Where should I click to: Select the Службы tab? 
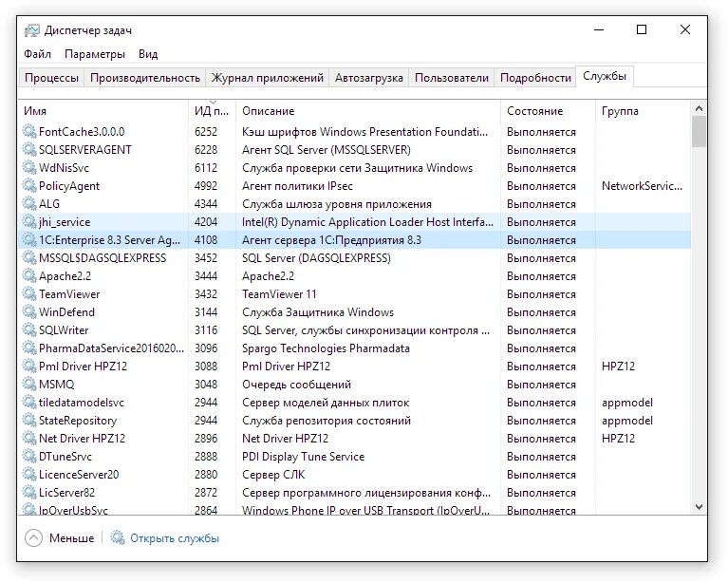[x=605, y=76]
